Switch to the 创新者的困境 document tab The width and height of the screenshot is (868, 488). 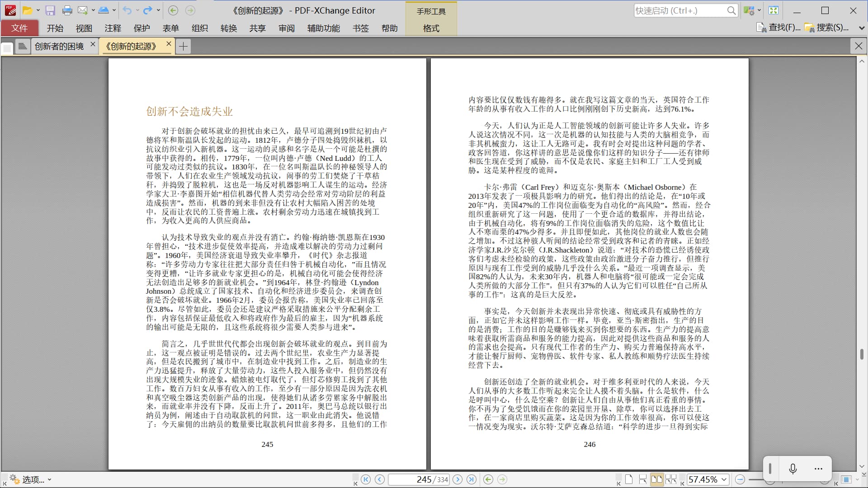[x=59, y=46]
